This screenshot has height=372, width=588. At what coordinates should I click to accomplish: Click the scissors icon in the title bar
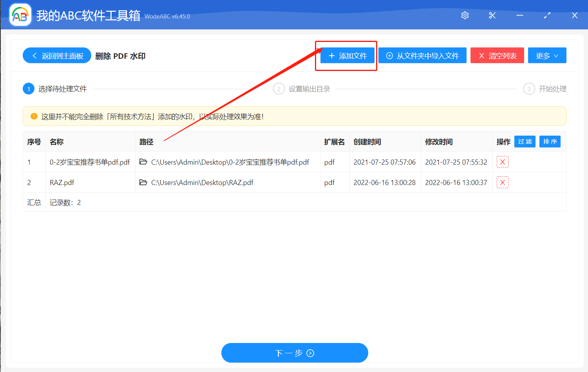492,15
